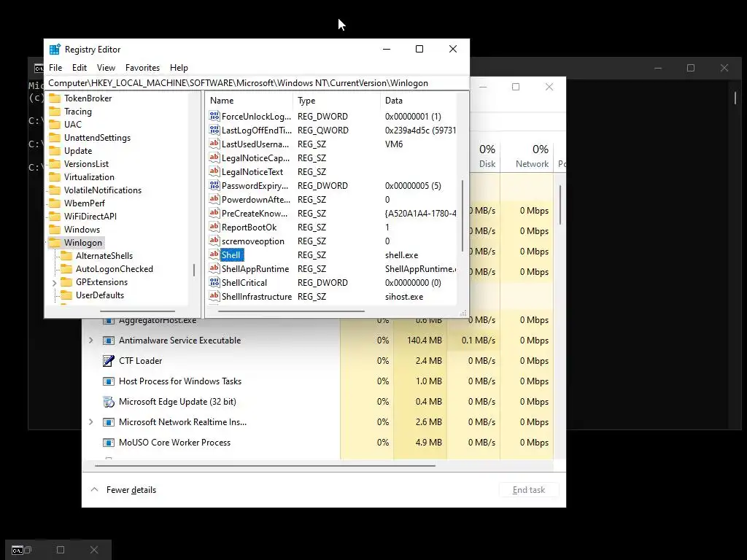Select Microsoft Edge Update (32 bit) process

pos(178,402)
